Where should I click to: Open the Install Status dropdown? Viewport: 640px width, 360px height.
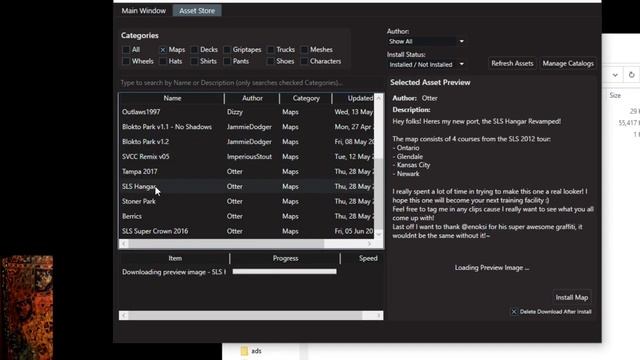point(426,64)
